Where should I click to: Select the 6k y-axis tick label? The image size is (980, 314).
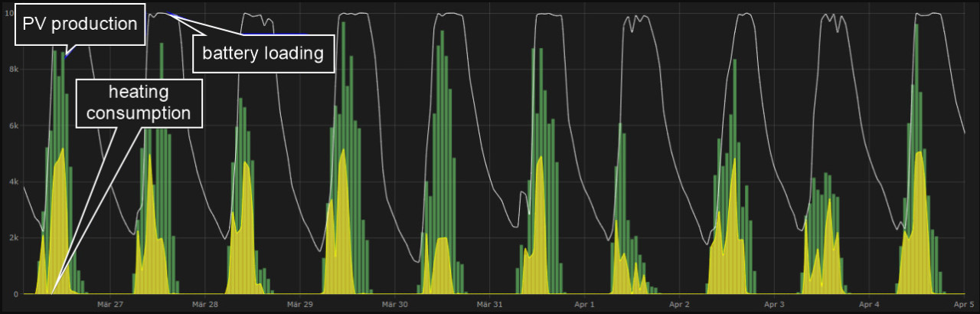(x=13, y=126)
